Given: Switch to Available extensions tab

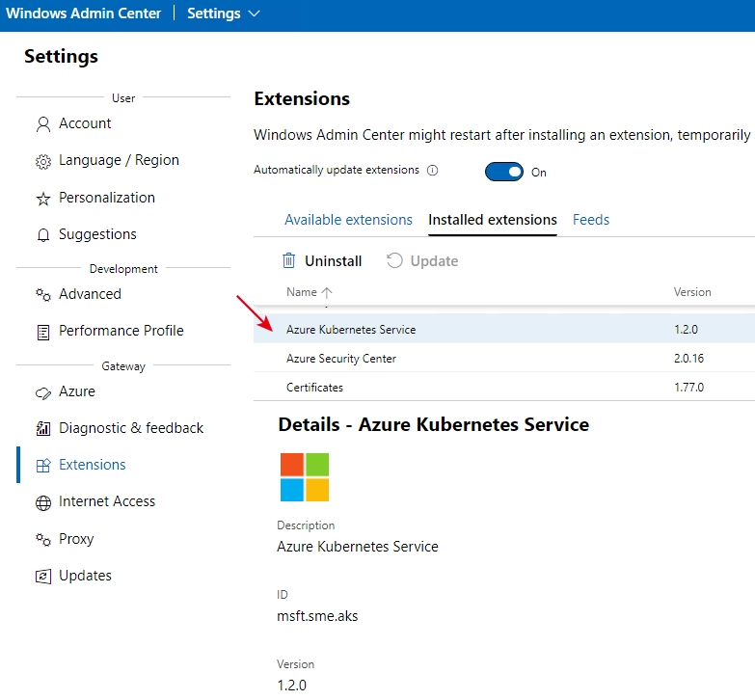Looking at the screenshot, I should pos(348,220).
